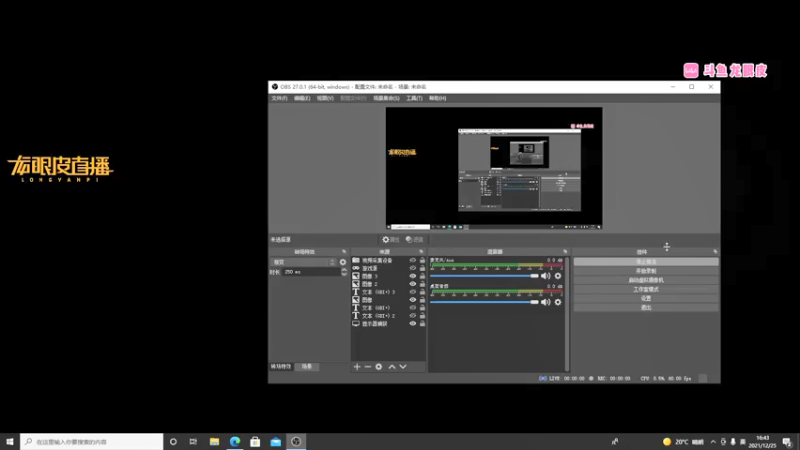Click the 退出 button

(646, 308)
